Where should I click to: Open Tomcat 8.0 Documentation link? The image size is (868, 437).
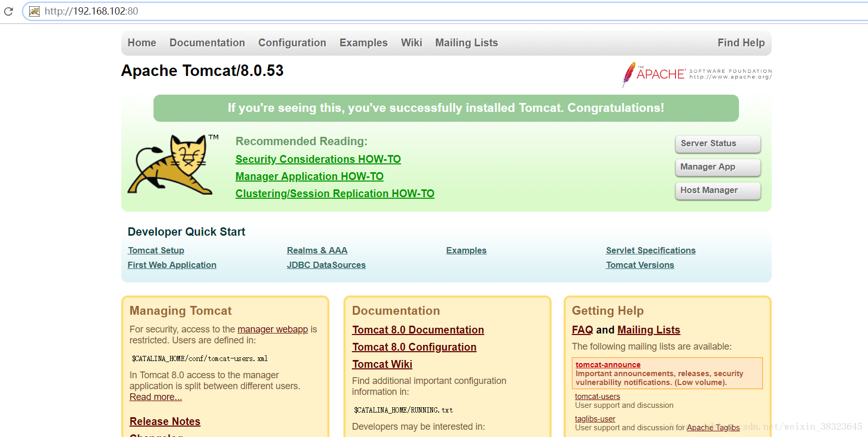(x=418, y=330)
